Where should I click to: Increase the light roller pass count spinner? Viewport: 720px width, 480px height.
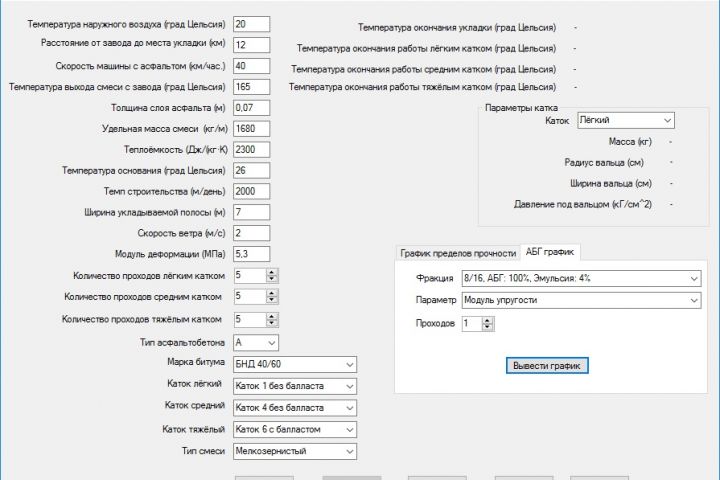272,272
